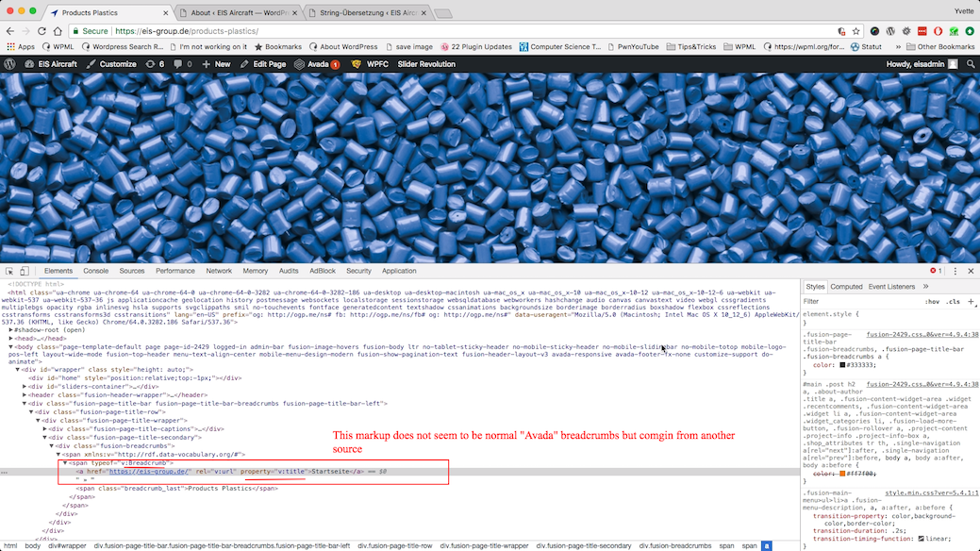
Task: Go back with the browser back arrow
Action: [x=10, y=30]
